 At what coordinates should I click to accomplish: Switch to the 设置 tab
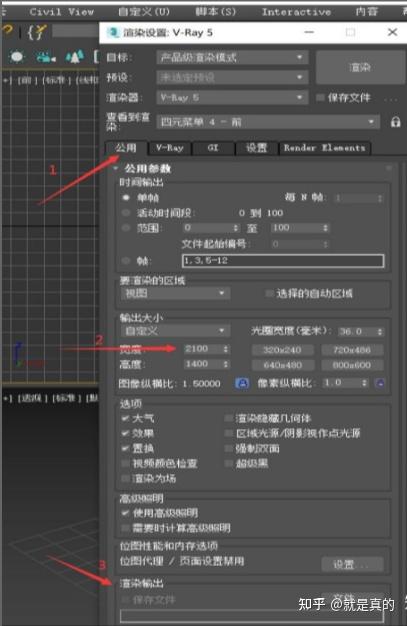coord(256,148)
